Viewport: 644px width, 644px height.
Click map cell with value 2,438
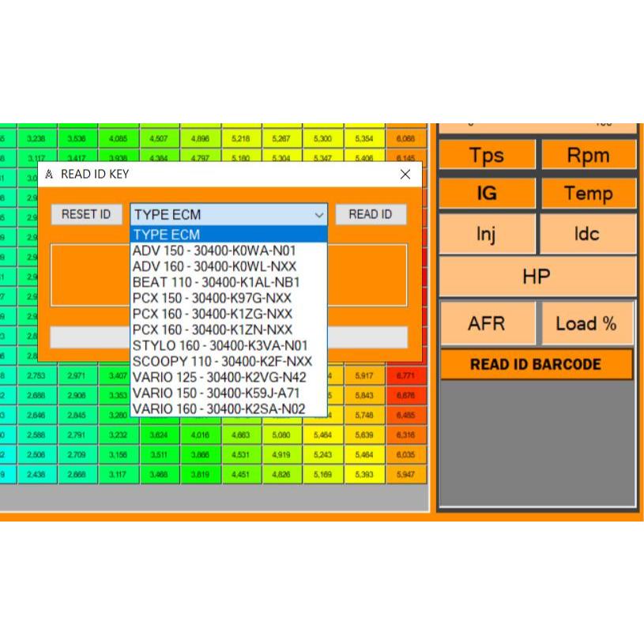point(36,474)
